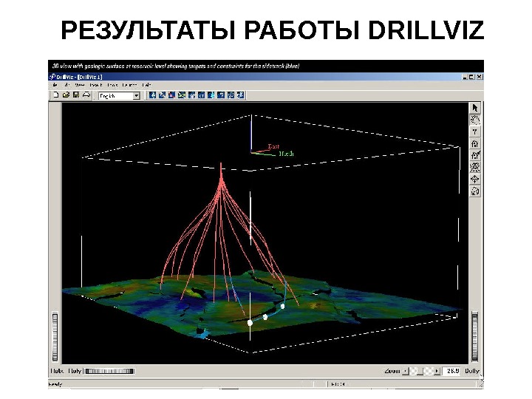Open the View menu
The height and width of the screenshot is (399, 532).
click(x=80, y=85)
